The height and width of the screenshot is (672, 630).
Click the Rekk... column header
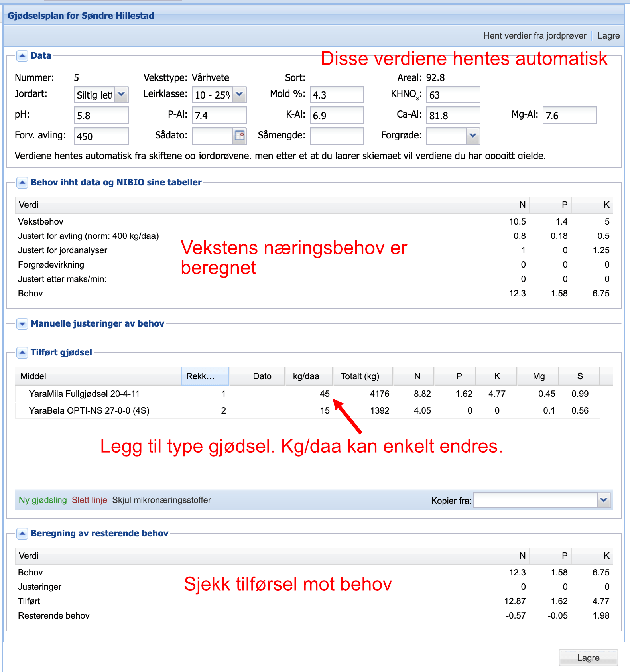click(x=205, y=376)
